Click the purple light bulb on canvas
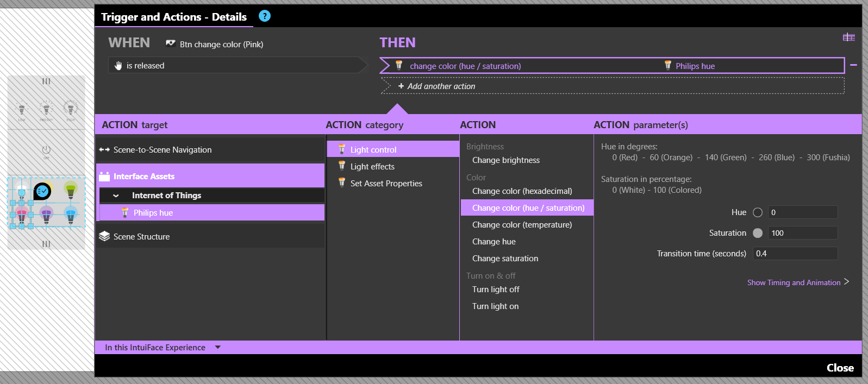 tap(46, 215)
